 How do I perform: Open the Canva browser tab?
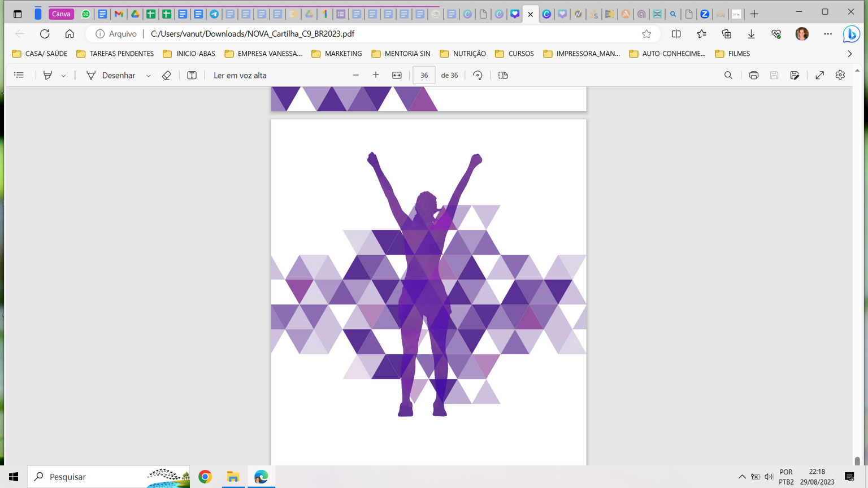[x=61, y=14]
